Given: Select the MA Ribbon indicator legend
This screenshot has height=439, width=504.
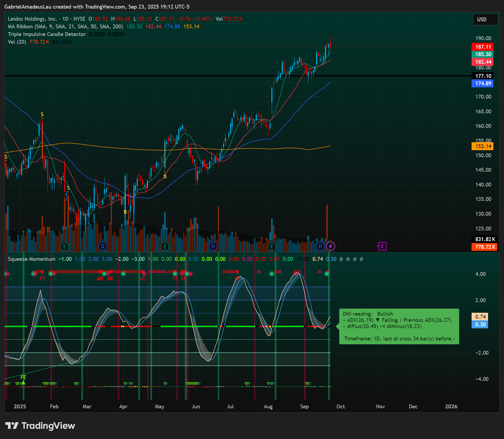Looking at the screenshot, I should 65,27.
